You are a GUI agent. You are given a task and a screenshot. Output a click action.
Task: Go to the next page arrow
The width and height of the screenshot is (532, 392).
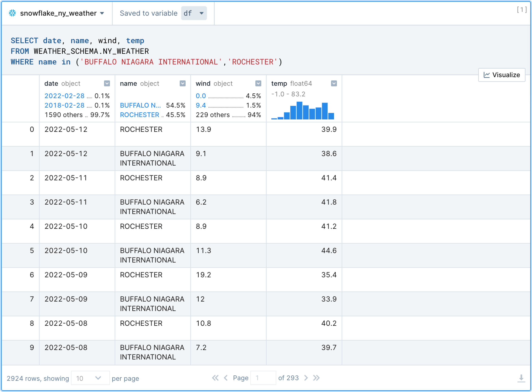(306, 378)
